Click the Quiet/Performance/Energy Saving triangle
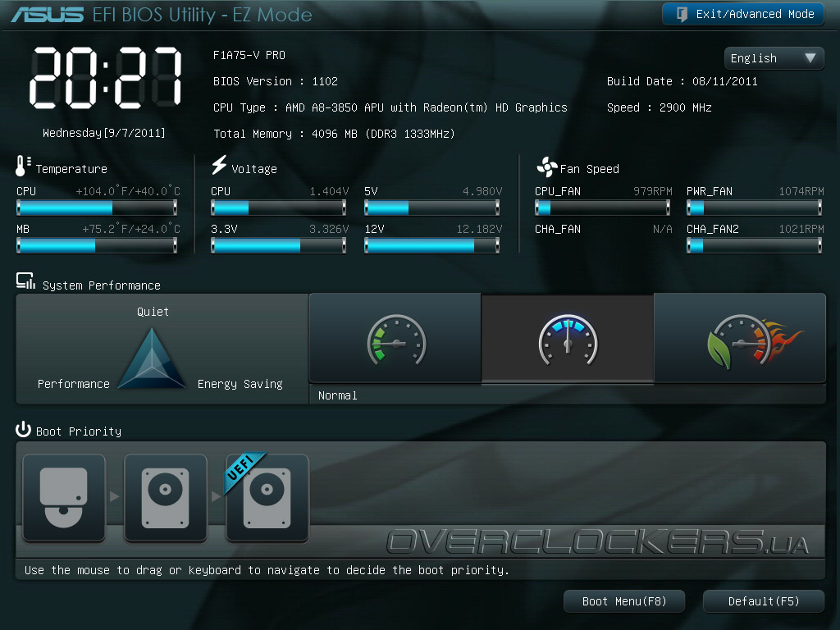Viewport: 840px width, 630px height. pyautogui.click(x=152, y=358)
